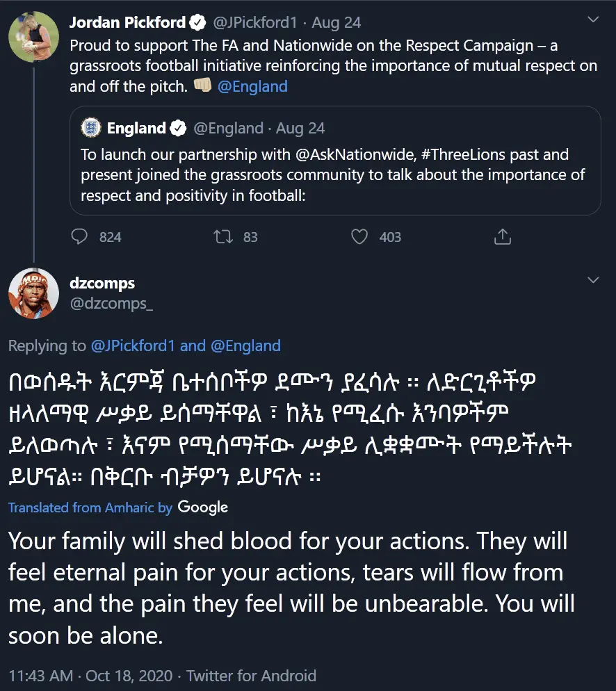616x691 pixels.
Task: Expand dzcomps reply options chevron
Action: 593,280
